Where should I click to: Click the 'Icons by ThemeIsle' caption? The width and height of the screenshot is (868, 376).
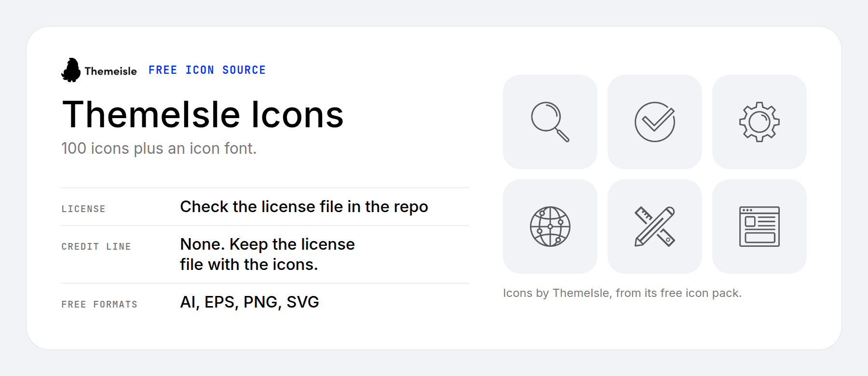(622, 293)
